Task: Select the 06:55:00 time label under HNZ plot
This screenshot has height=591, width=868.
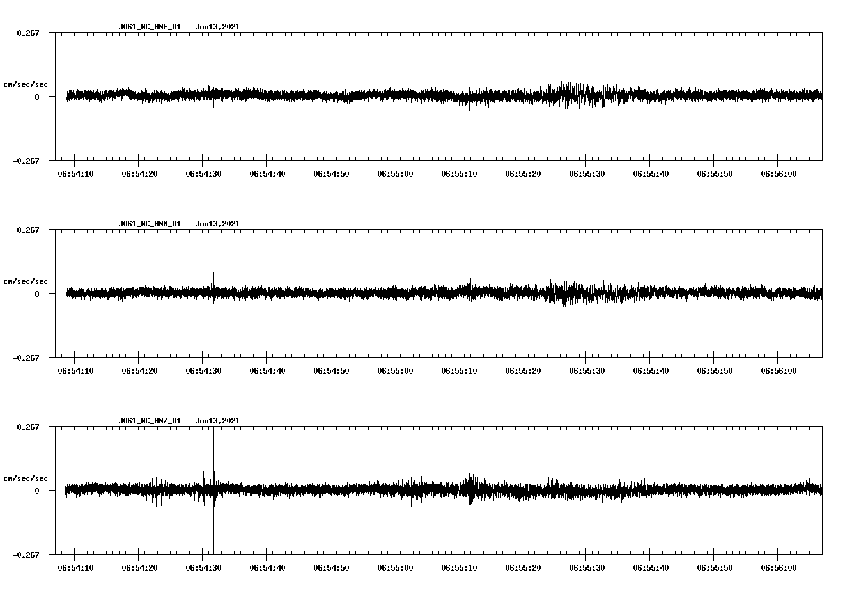Action: pos(395,567)
